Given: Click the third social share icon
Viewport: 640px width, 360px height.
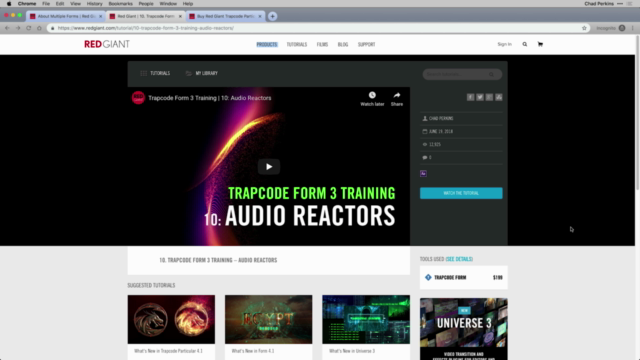Looking at the screenshot, I should tap(489, 97).
